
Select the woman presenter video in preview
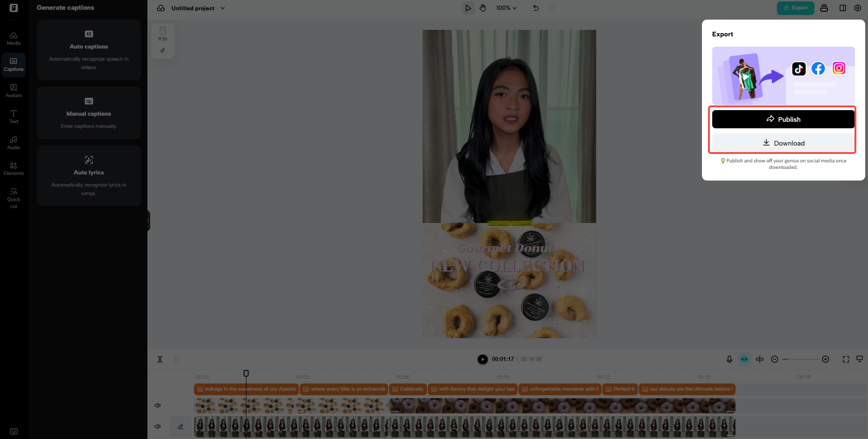(509, 126)
